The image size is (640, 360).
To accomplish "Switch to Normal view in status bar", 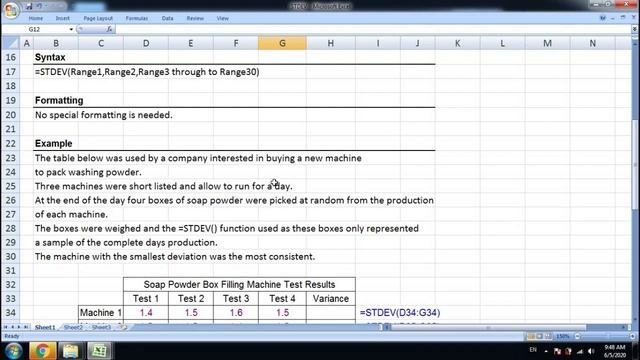I will point(531,336).
